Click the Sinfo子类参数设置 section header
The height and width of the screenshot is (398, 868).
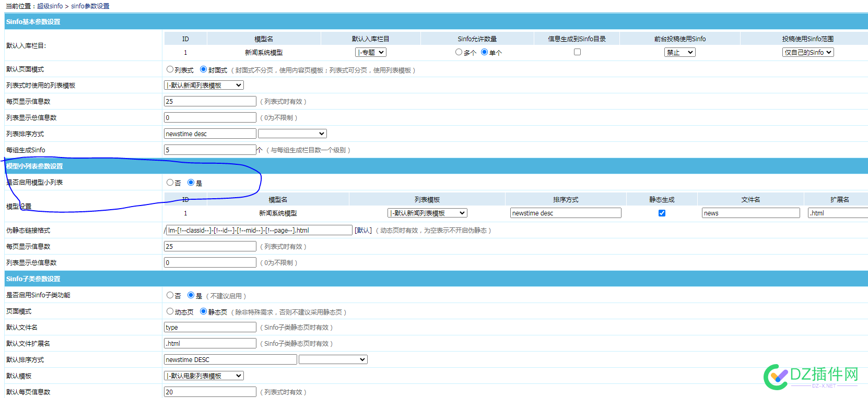tap(436, 279)
